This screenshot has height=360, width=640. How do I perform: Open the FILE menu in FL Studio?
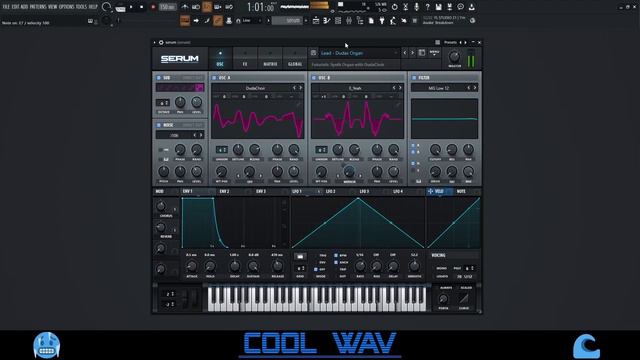click(6, 7)
